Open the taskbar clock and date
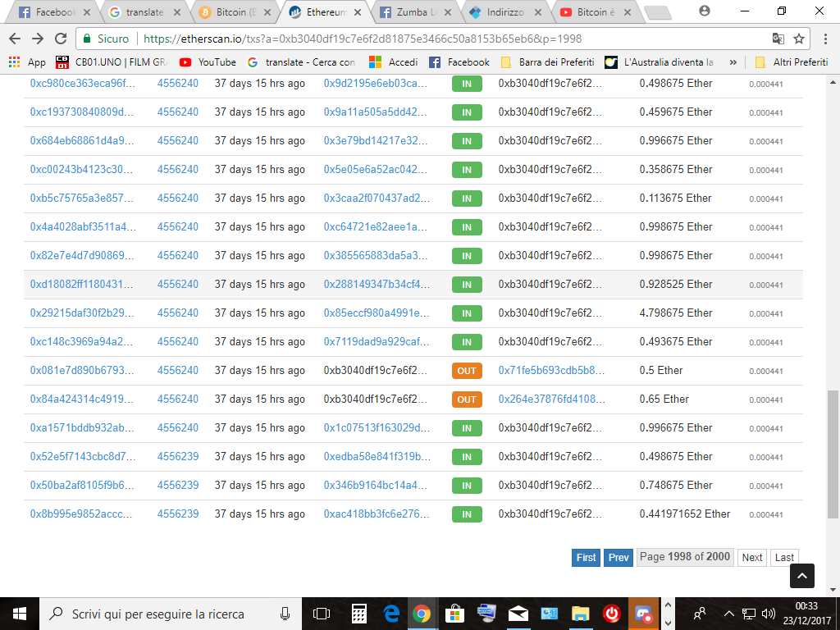Screen dimensions: 840x630 tap(806, 614)
